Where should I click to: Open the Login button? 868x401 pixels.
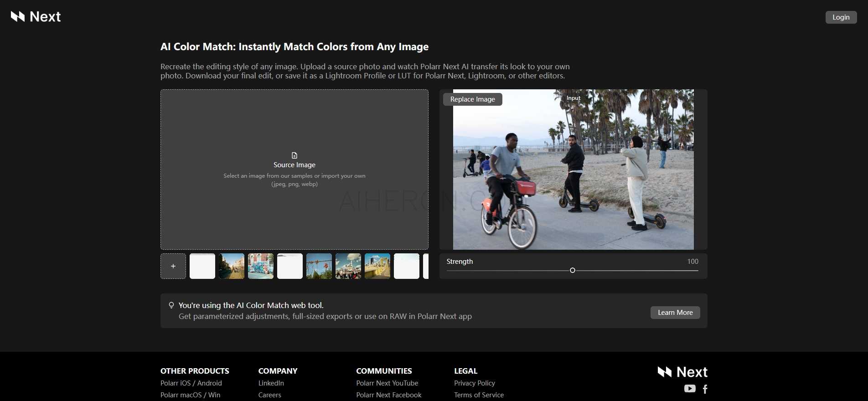841,17
